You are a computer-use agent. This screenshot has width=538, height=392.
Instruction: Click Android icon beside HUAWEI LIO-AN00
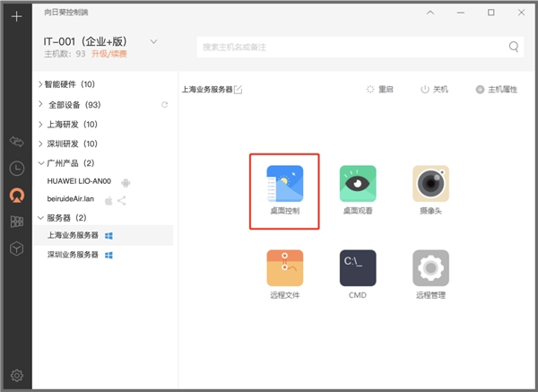click(126, 183)
